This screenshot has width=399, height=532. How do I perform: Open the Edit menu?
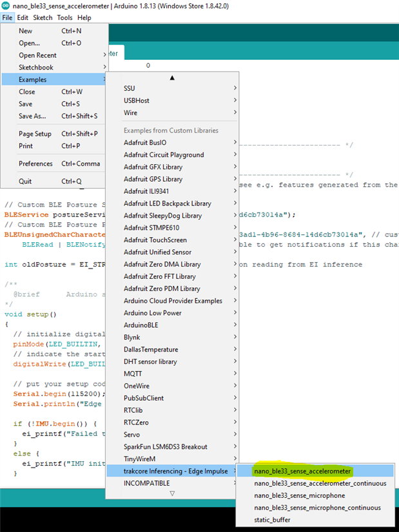23,17
